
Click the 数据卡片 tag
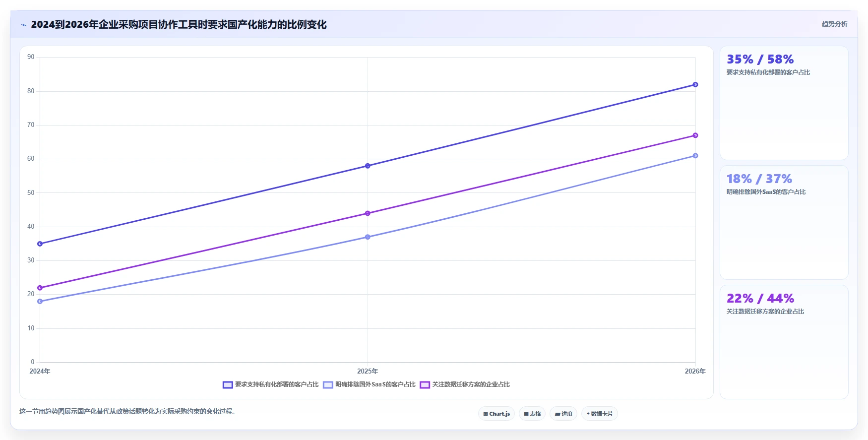[600, 414]
